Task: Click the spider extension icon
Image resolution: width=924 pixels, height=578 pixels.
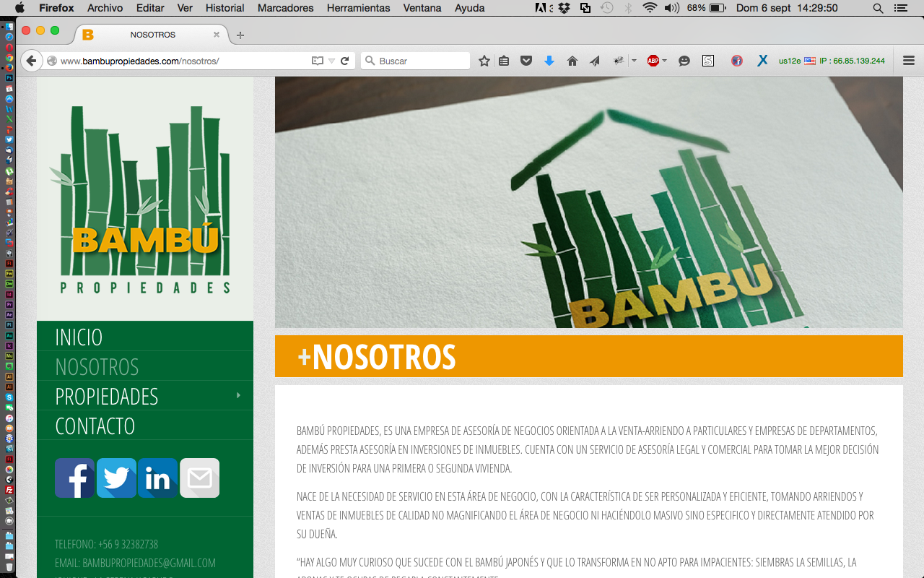Action: coord(619,61)
